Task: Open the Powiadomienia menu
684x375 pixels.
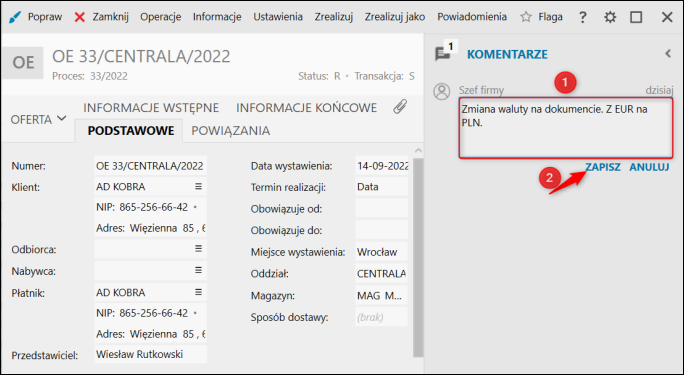Action: tap(472, 17)
